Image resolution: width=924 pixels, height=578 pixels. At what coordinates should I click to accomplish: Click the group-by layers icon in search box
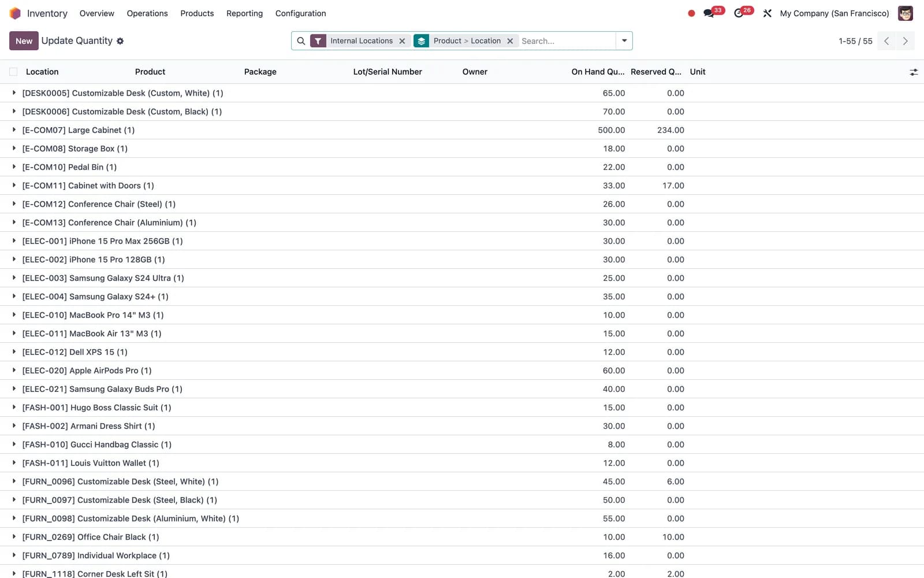click(x=422, y=41)
